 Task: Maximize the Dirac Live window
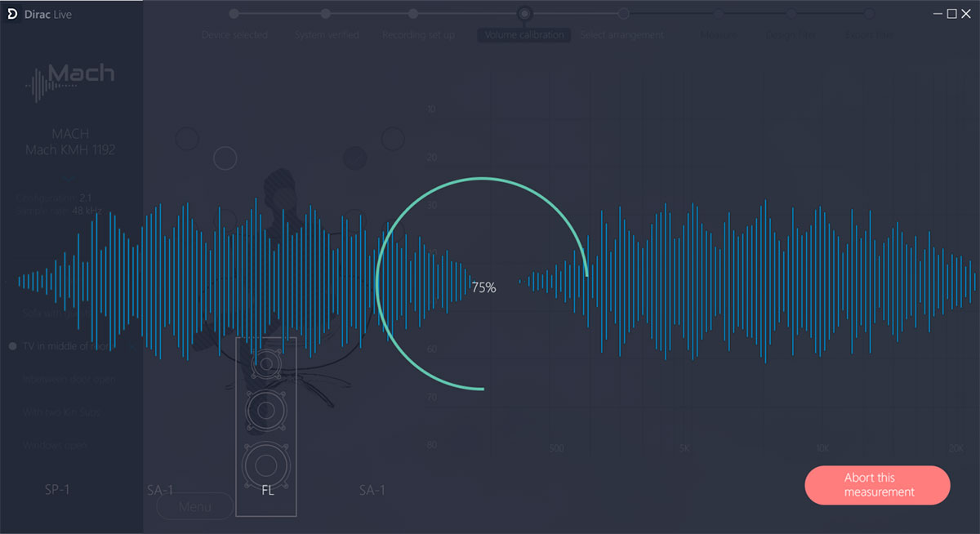pyautogui.click(x=951, y=14)
